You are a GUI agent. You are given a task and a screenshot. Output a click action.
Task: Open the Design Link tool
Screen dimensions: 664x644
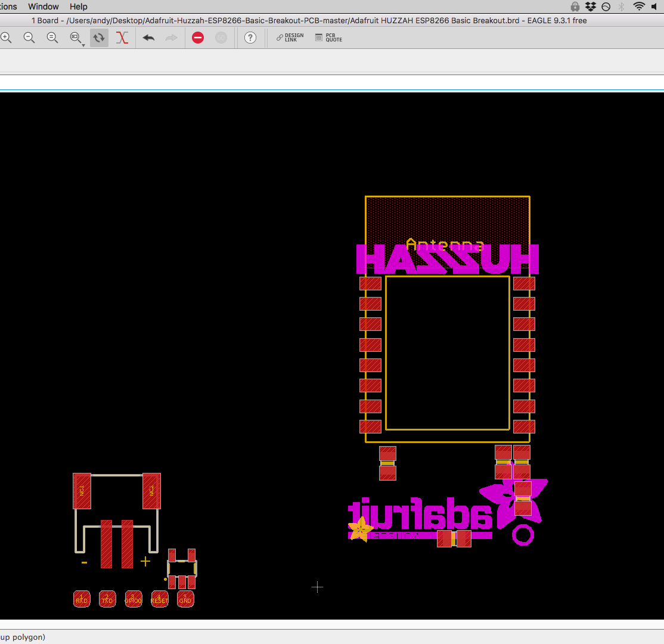click(x=290, y=38)
